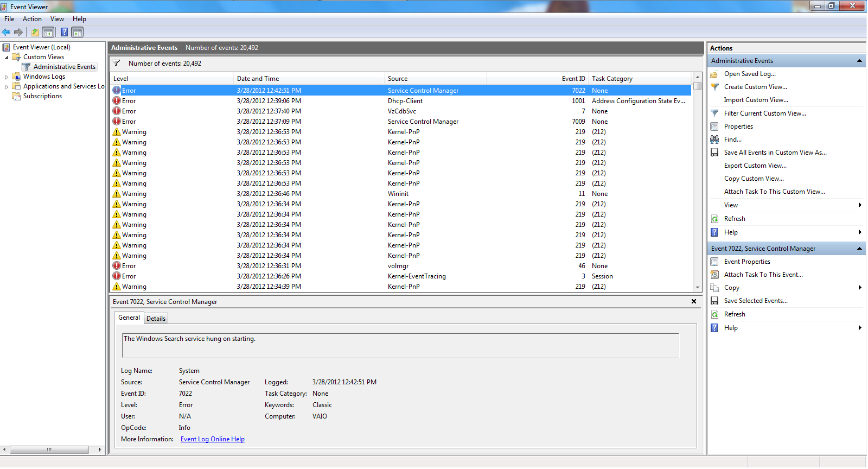The height and width of the screenshot is (469, 868).
Task: Click the Properties icon in Actions pane
Action: 715,126
